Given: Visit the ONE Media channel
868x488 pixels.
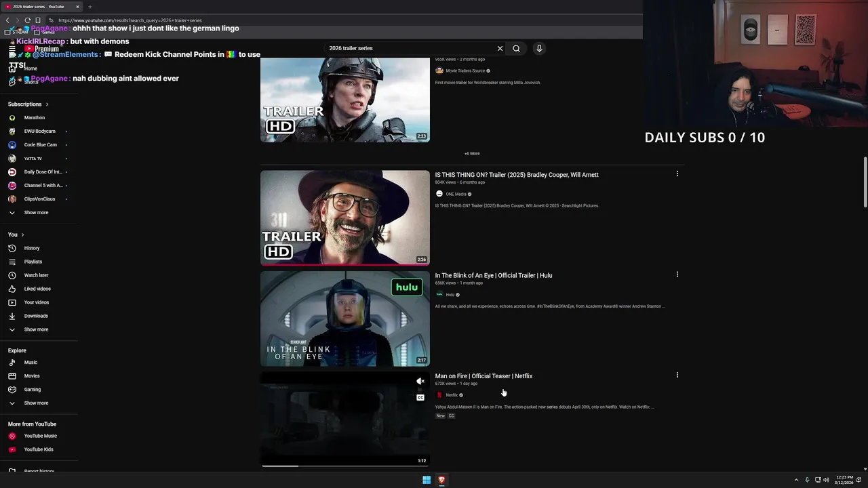Looking at the screenshot, I should tap(456, 195).
